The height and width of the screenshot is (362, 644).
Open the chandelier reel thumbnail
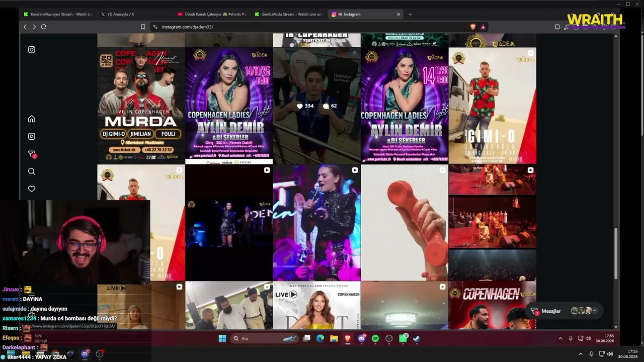click(405, 305)
